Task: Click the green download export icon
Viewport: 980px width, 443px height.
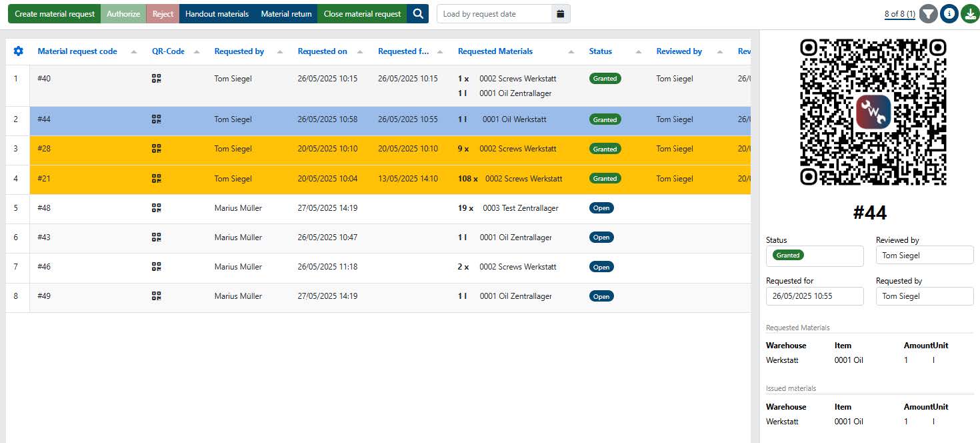Action: point(970,14)
